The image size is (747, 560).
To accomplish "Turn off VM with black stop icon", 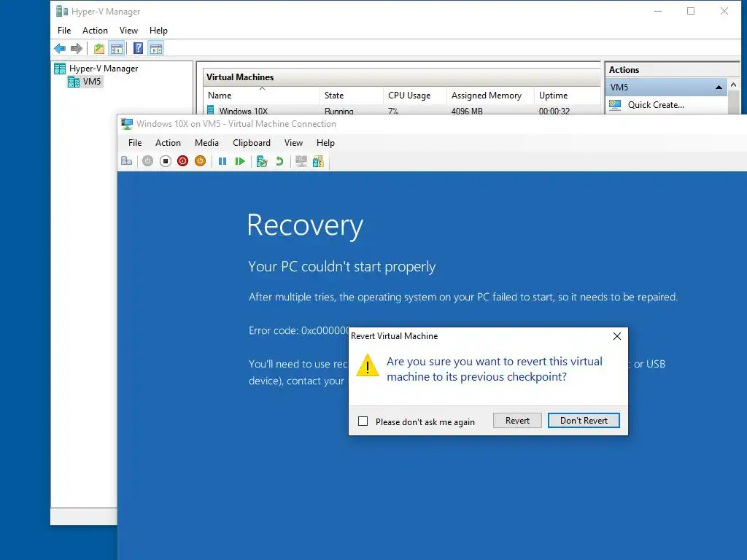I will (166, 161).
